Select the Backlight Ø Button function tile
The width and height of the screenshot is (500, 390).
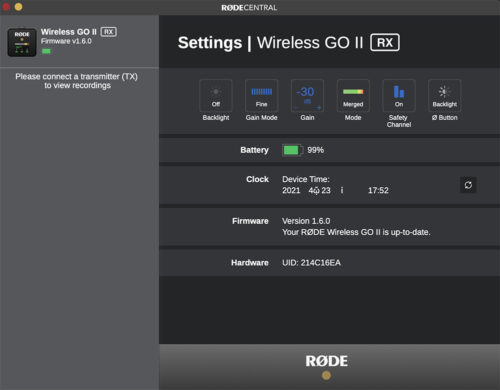coord(445,96)
